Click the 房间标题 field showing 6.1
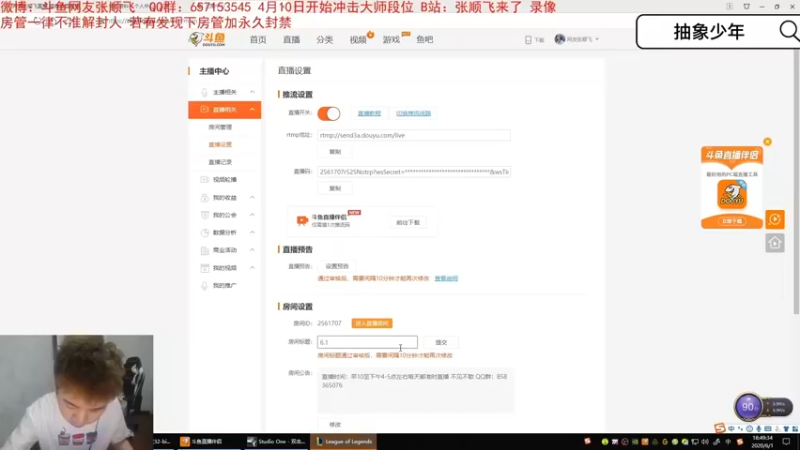The width and height of the screenshot is (800, 450). [x=367, y=342]
